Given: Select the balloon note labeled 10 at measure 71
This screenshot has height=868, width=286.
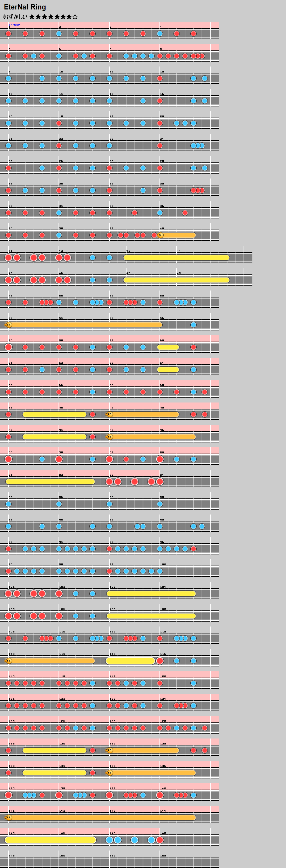Looking at the screenshot, I should point(110,414).
